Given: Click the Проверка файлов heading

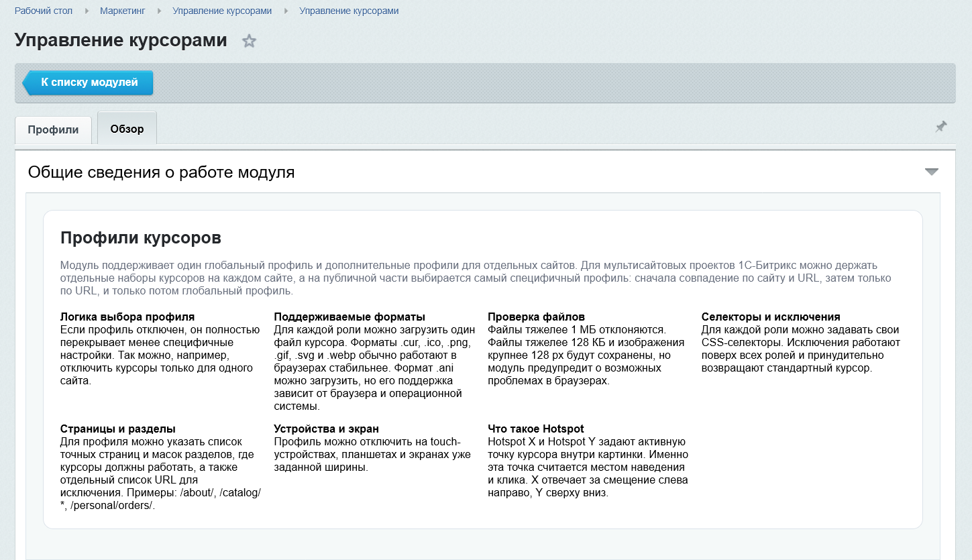Looking at the screenshot, I should click(x=537, y=317).
